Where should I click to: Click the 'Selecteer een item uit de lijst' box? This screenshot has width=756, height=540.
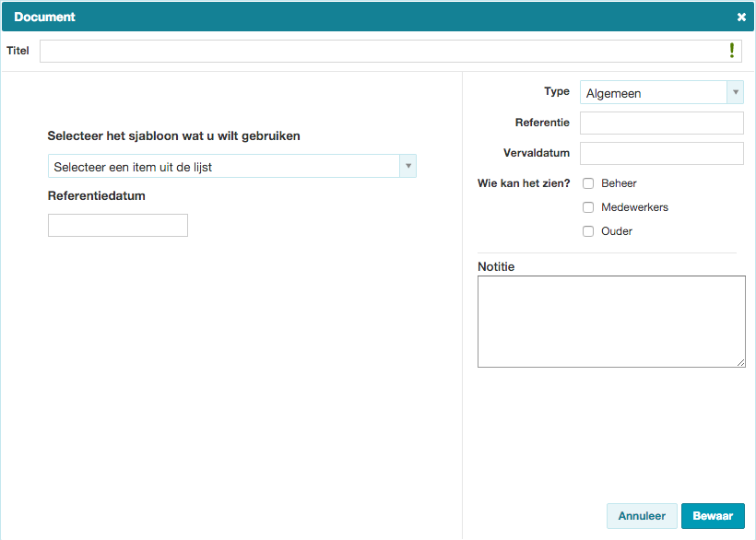[232, 166]
